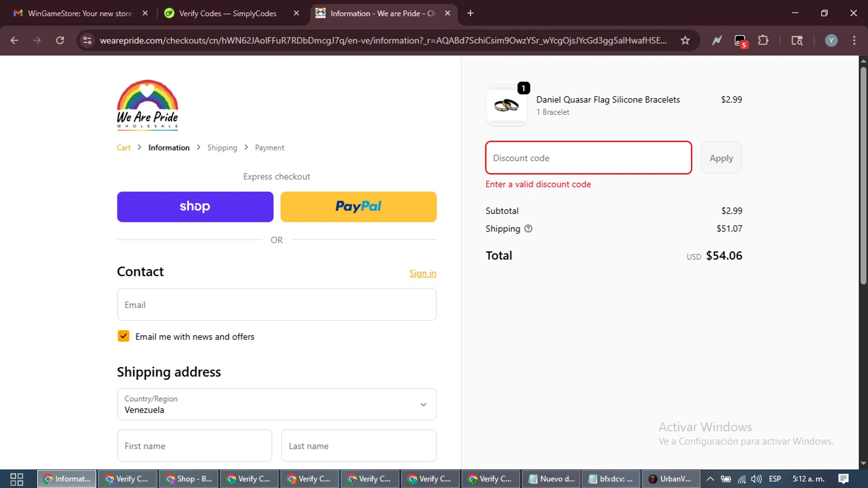
Task: Uncheck Email me with news and offers
Action: (123, 336)
